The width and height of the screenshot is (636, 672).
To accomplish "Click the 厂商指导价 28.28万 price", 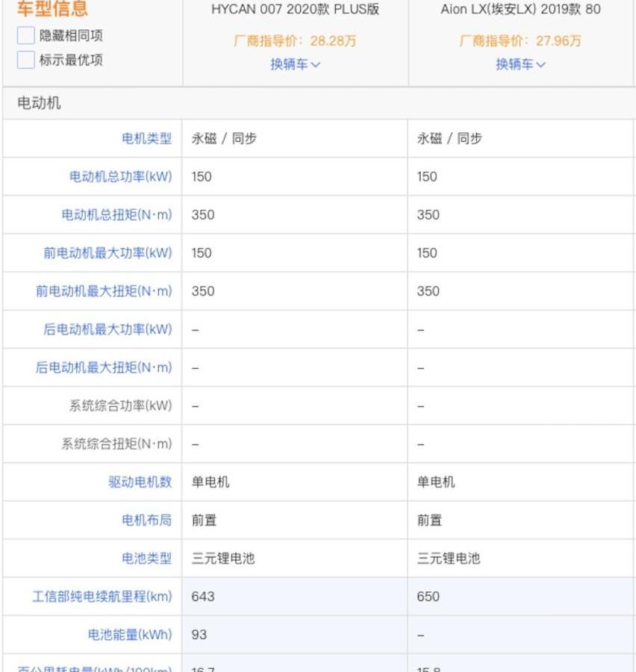I will (296, 41).
